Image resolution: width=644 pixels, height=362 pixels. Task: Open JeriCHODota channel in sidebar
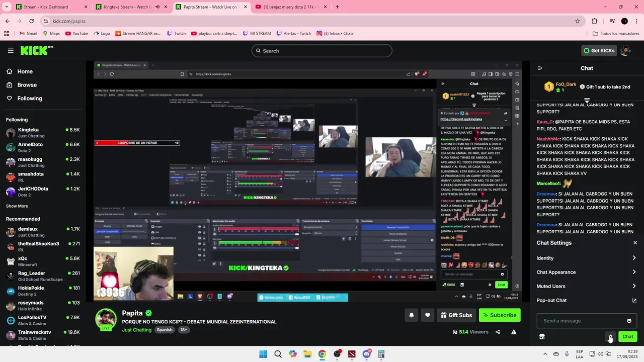pyautogui.click(x=43, y=192)
